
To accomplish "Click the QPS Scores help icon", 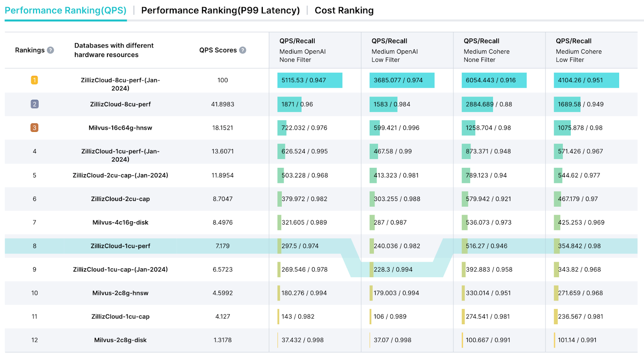I will (243, 50).
